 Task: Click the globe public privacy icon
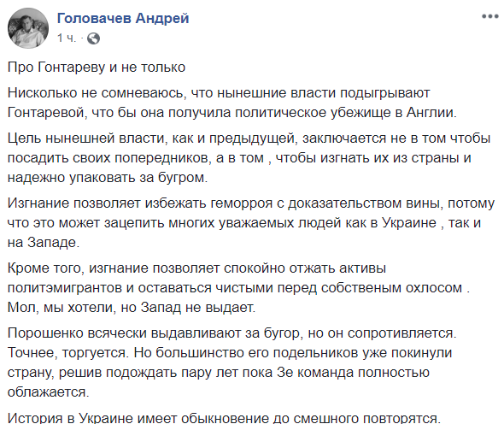click(93, 38)
